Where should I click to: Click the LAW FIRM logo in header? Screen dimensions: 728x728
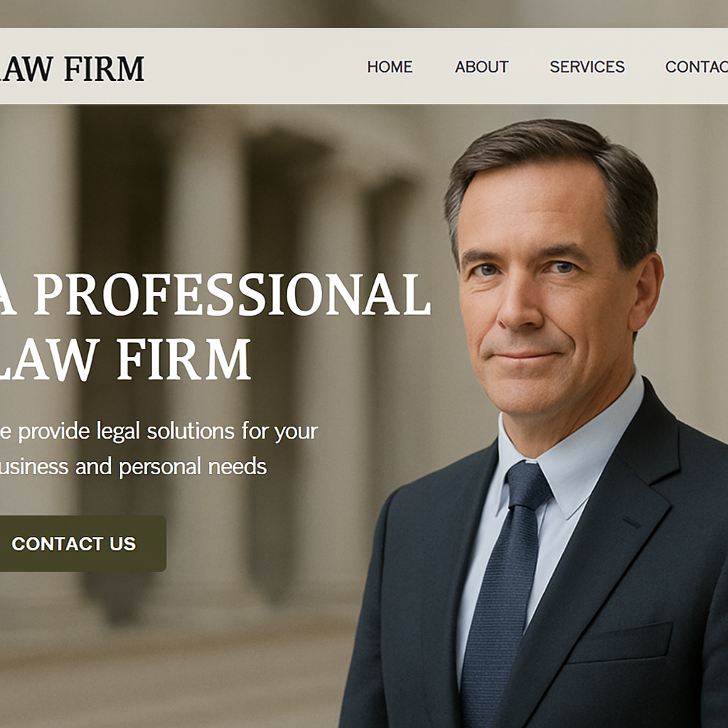[x=72, y=69]
